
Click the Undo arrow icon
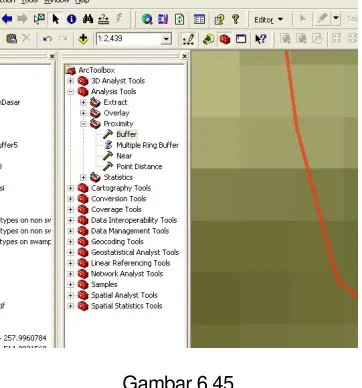click(x=47, y=39)
